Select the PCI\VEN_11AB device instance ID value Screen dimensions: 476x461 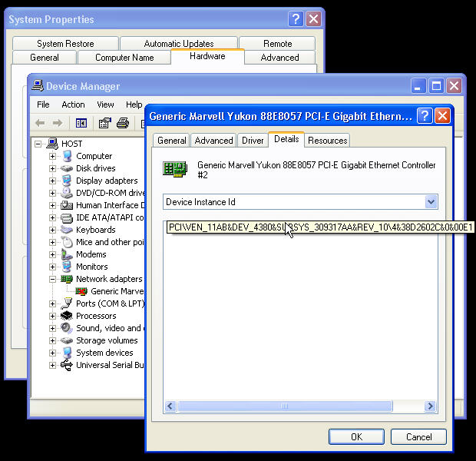pos(320,227)
